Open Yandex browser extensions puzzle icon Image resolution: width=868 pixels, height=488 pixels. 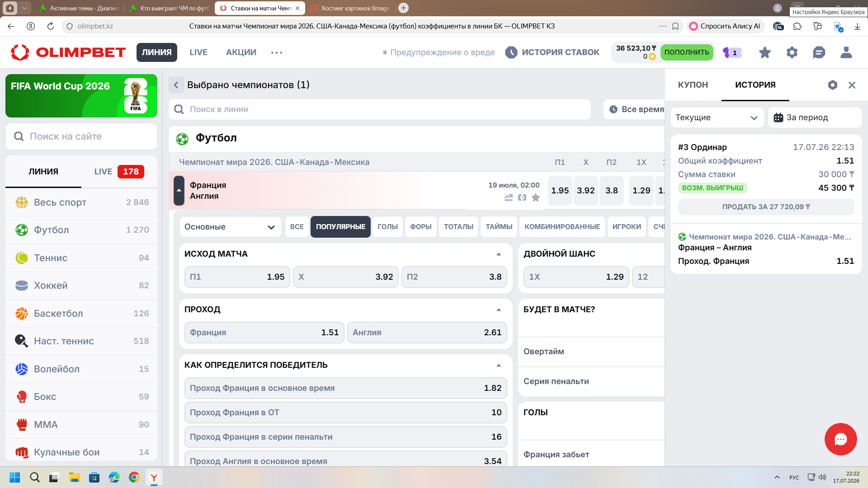coord(797,26)
